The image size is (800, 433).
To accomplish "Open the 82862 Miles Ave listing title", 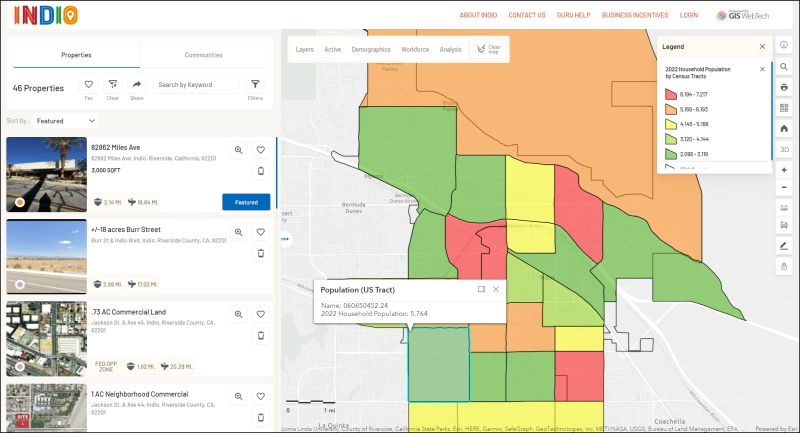I will tap(116, 147).
